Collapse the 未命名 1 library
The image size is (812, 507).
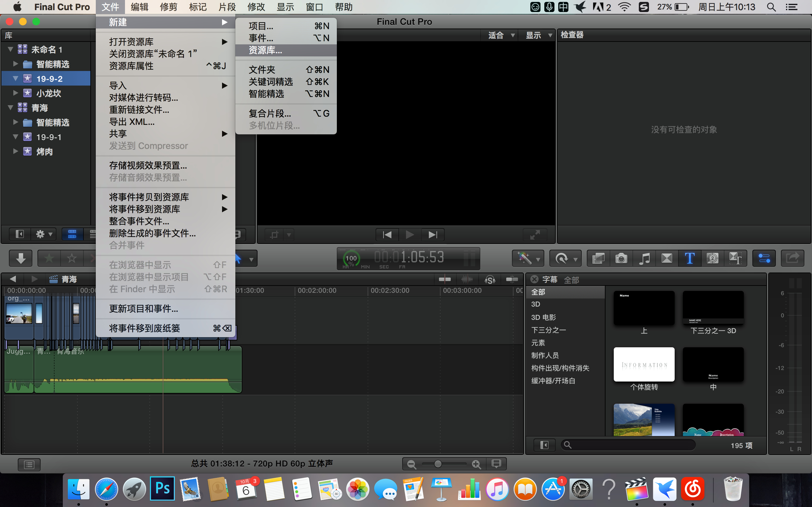click(x=10, y=50)
